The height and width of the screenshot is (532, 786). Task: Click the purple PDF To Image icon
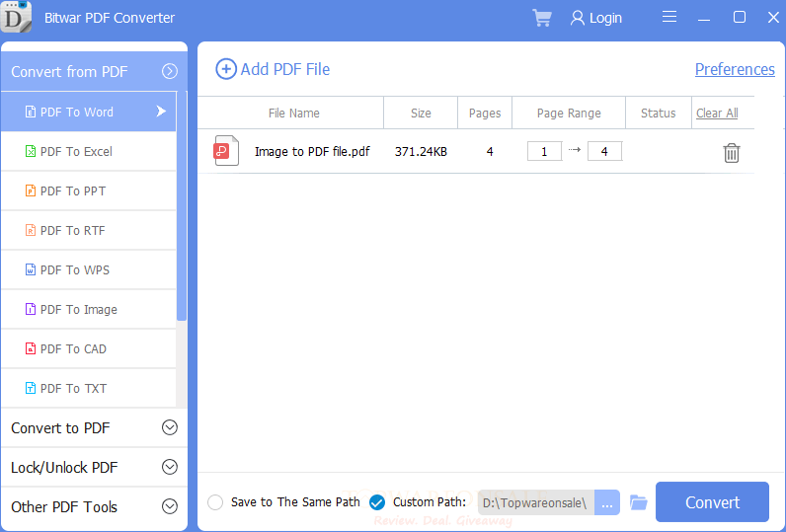[x=31, y=309]
